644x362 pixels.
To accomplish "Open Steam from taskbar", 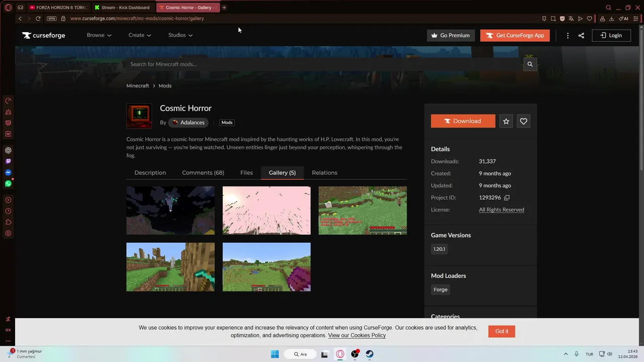I will [369, 354].
